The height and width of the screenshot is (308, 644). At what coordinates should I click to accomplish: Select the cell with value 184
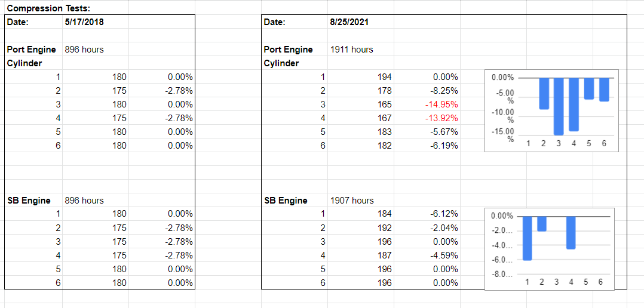385,214
